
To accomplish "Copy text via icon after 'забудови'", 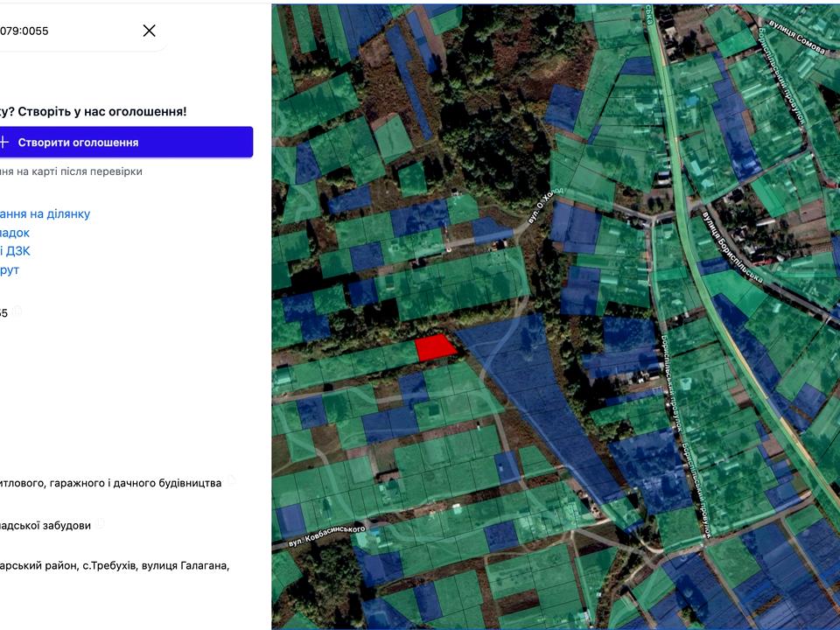I will pos(100,523).
